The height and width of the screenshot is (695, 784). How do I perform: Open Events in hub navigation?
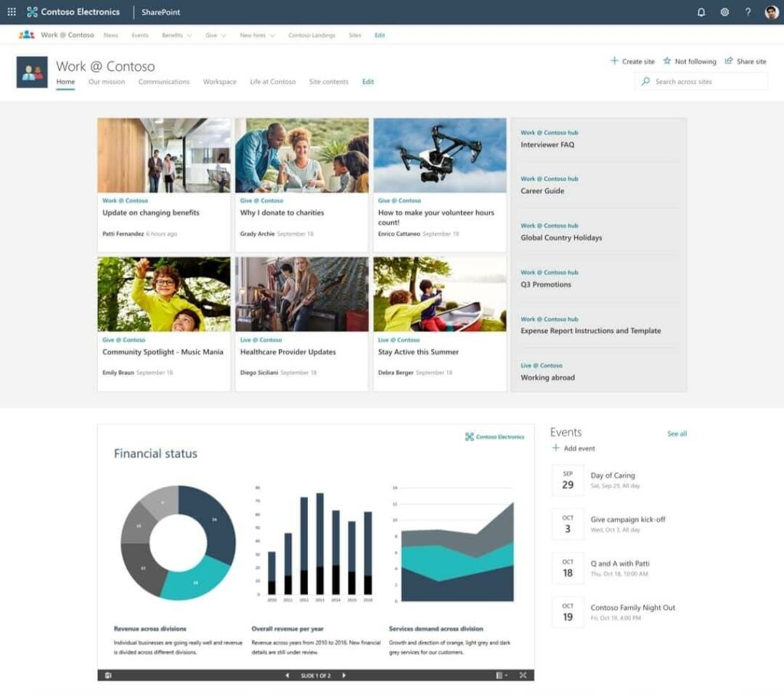coord(140,35)
